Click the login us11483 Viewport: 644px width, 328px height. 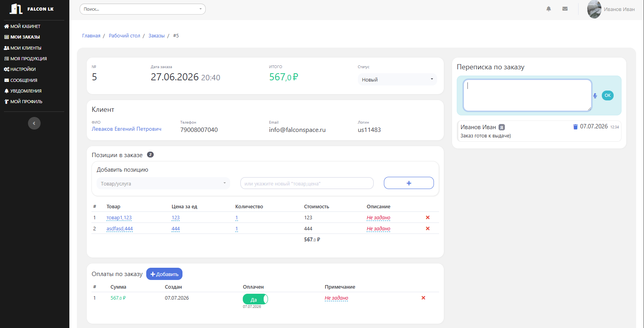[369, 130]
